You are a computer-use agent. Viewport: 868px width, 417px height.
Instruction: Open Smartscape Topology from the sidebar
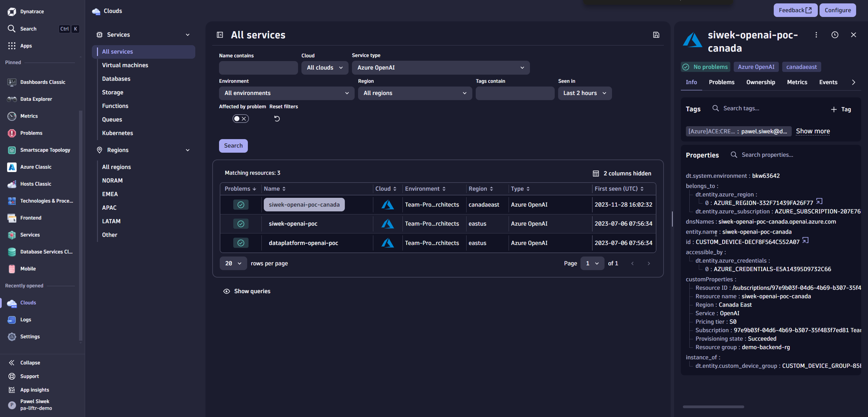coord(45,150)
